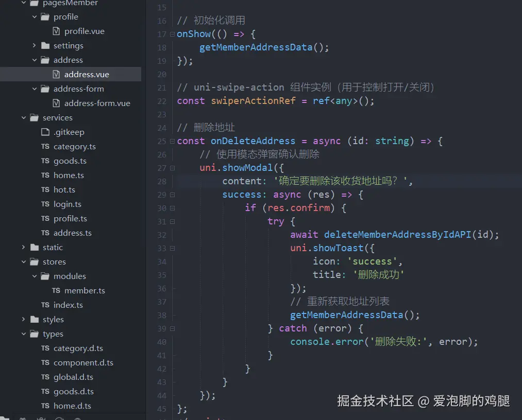
Task: Fold the if res.confirm block, line 30
Action: pyautogui.click(x=172, y=208)
